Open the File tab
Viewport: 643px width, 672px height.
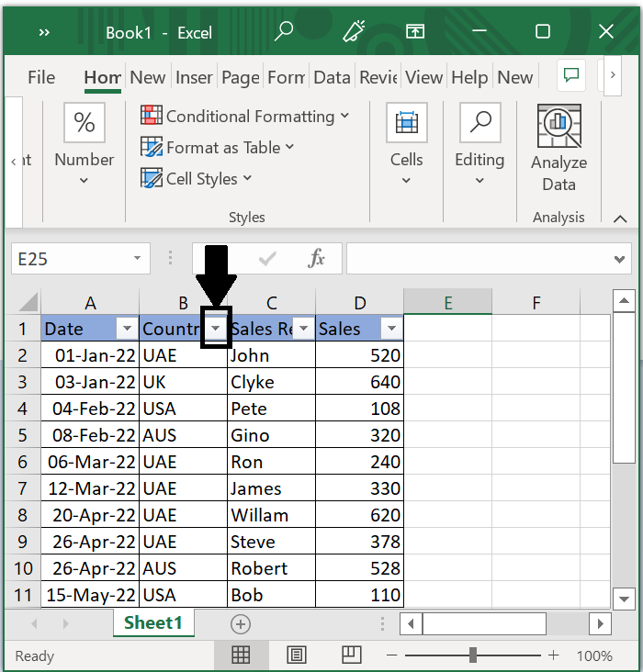point(41,77)
